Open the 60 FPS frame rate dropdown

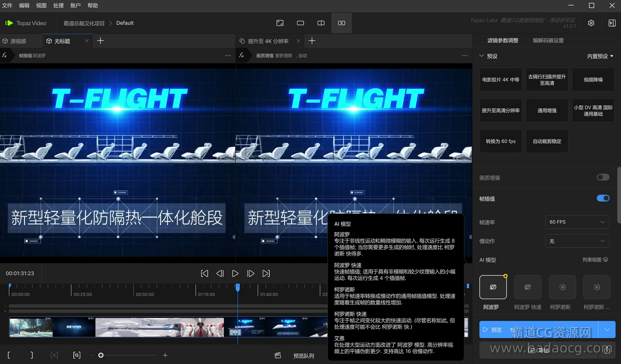(577, 222)
